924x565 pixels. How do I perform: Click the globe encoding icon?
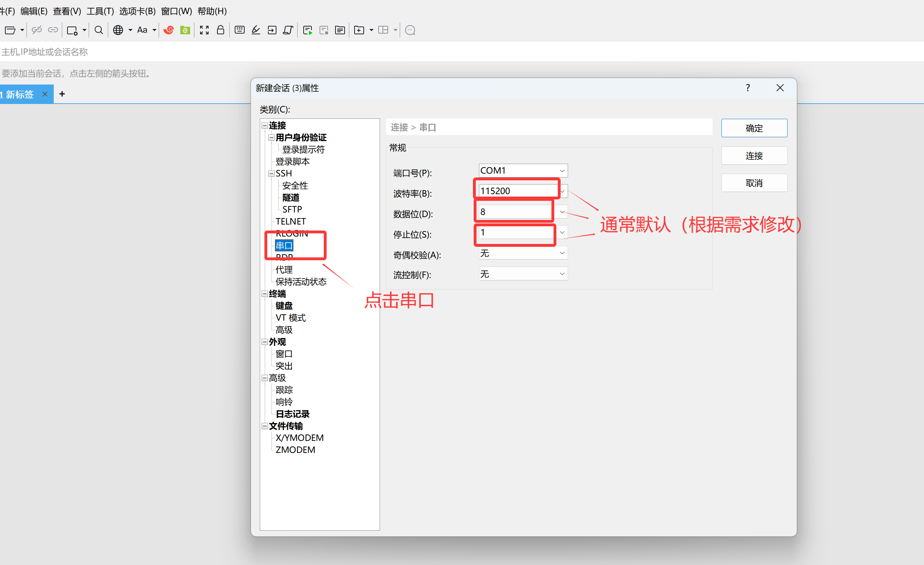(118, 30)
